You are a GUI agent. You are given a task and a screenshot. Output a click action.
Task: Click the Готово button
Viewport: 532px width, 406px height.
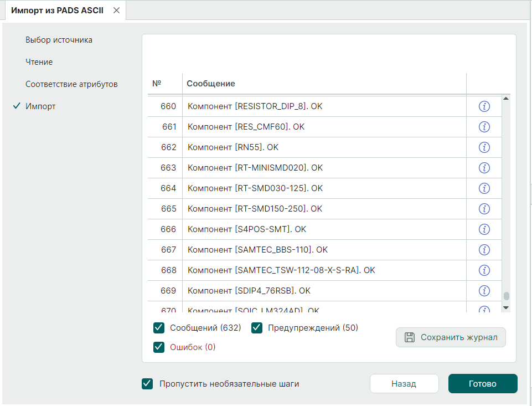point(482,384)
